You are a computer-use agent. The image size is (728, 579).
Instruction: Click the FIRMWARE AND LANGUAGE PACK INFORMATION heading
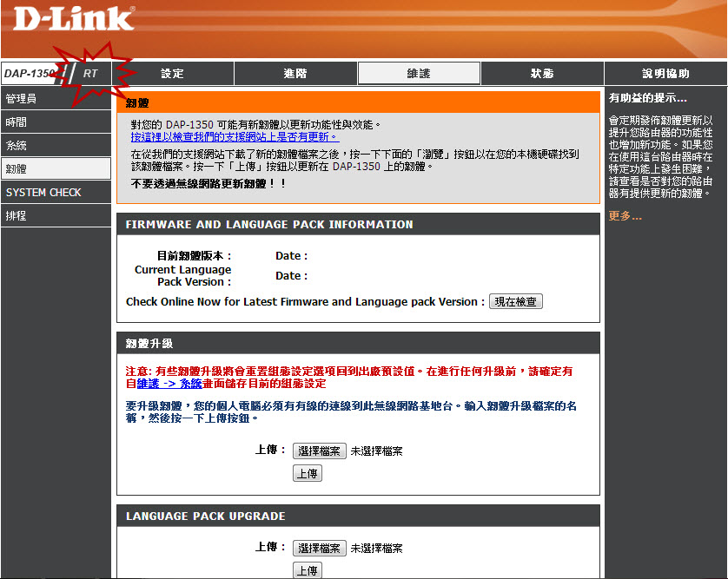(269, 225)
